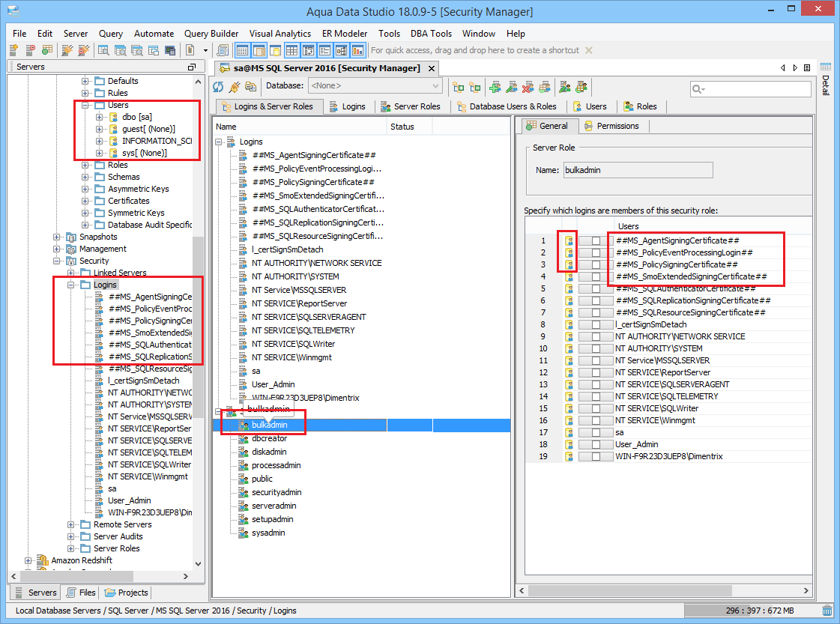Click the delete login red X icon
The height and width of the screenshot is (624, 840).
(x=528, y=87)
